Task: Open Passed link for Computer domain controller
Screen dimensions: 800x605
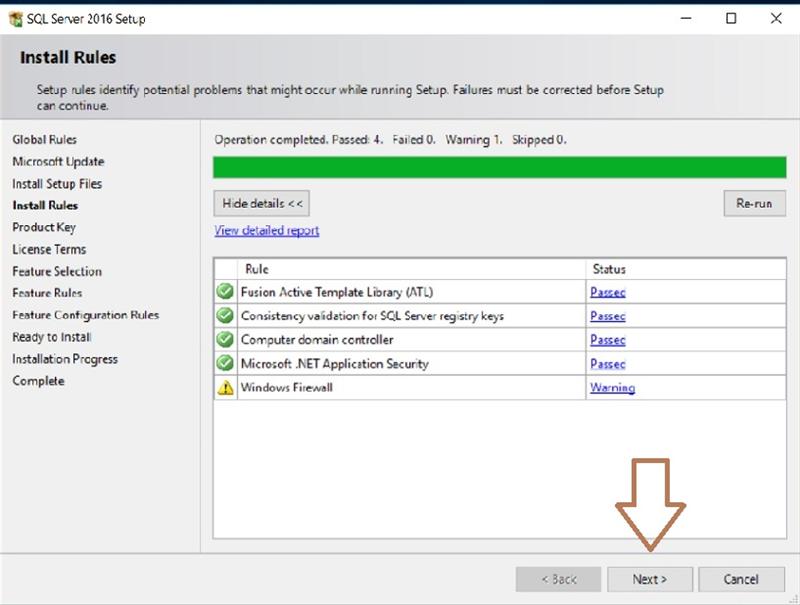Action: [x=607, y=340]
